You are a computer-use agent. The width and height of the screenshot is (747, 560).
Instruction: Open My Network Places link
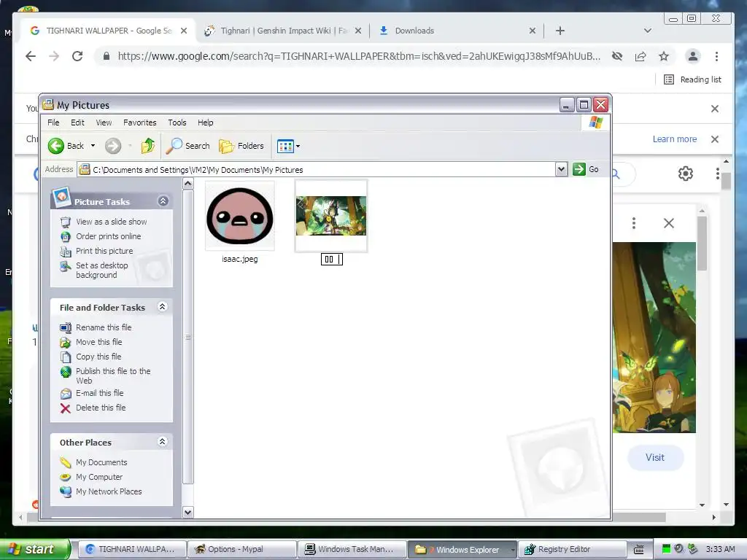(x=109, y=491)
